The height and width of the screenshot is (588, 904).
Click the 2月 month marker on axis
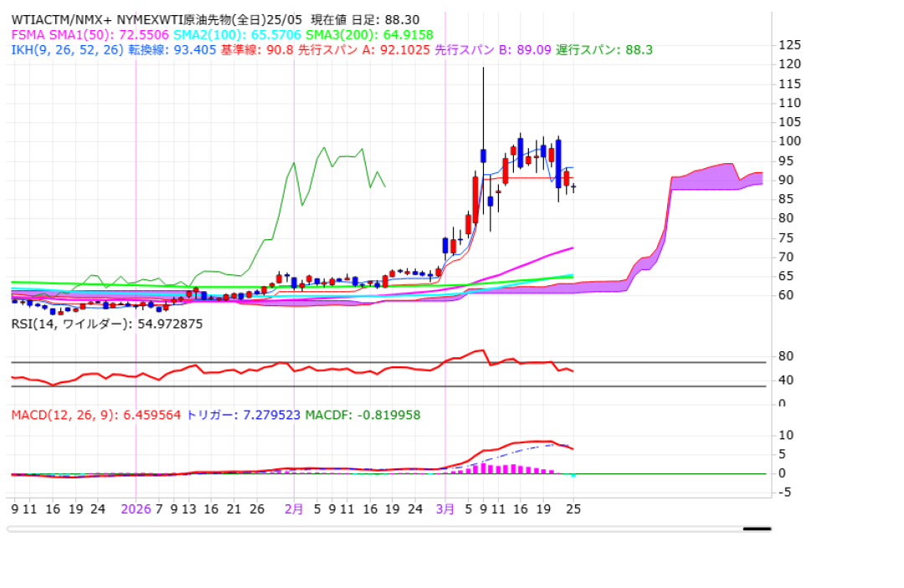[x=294, y=508]
